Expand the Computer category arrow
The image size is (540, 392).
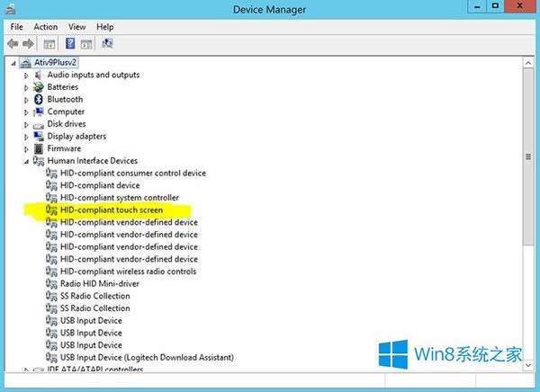point(26,111)
